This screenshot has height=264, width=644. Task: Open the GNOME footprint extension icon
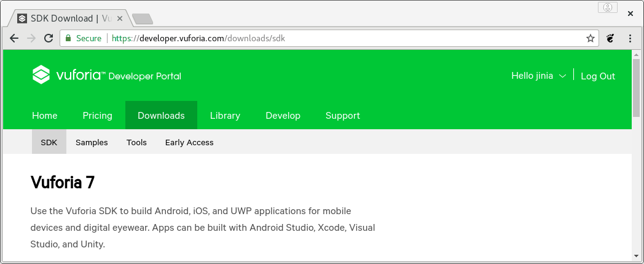point(610,38)
